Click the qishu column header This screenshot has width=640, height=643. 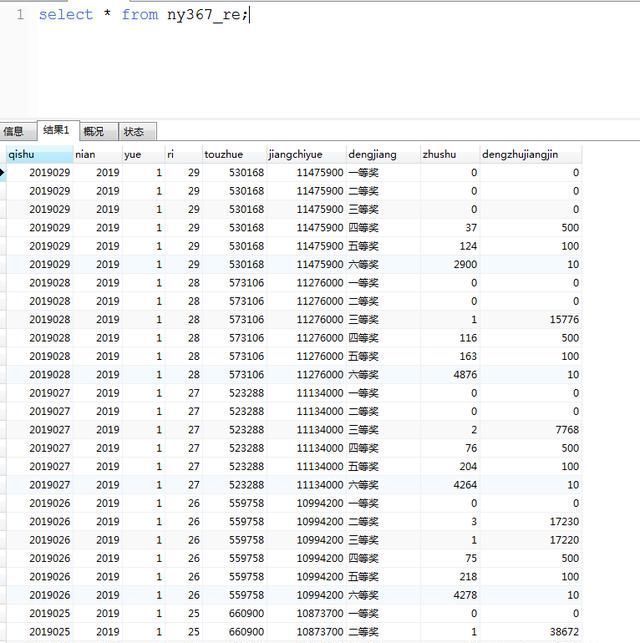pos(38,154)
